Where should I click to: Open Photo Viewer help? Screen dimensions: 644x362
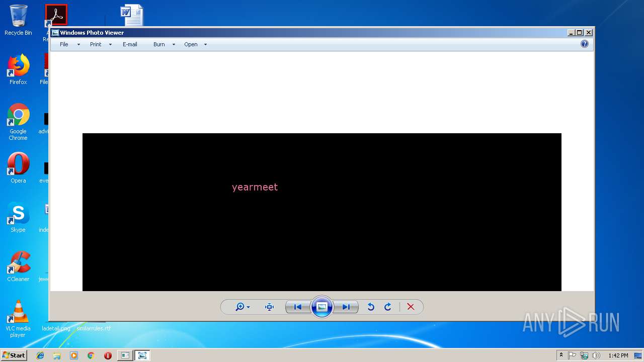click(585, 44)
